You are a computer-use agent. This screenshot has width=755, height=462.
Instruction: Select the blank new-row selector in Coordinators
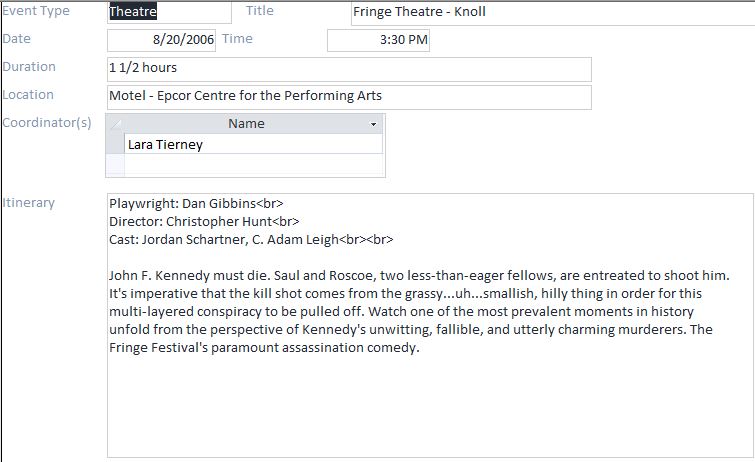coord(115,165)
